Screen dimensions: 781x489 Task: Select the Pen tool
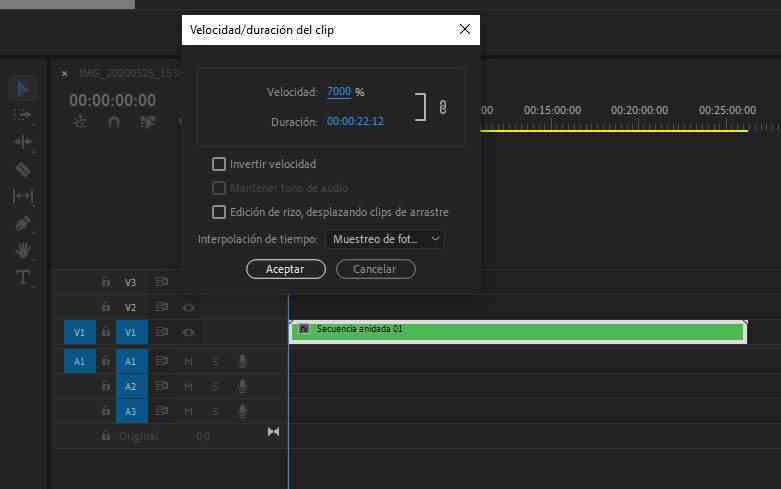tap(23, 224)
